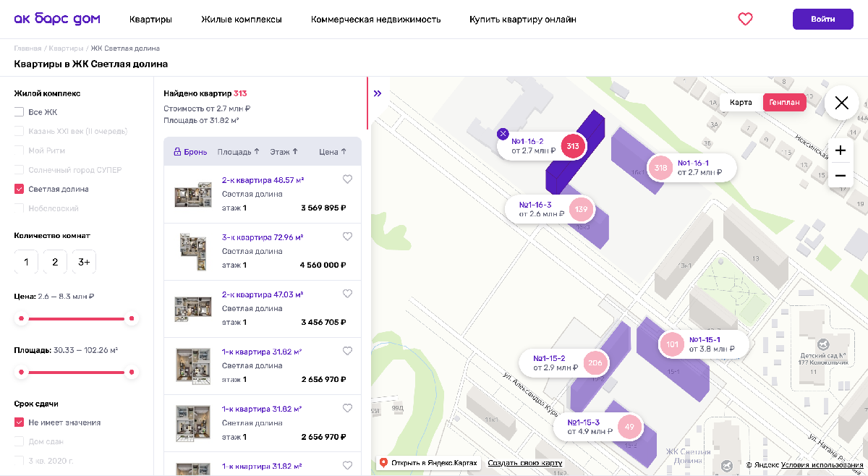Open Коммерческая недвижимость menu

coord(375,20)
